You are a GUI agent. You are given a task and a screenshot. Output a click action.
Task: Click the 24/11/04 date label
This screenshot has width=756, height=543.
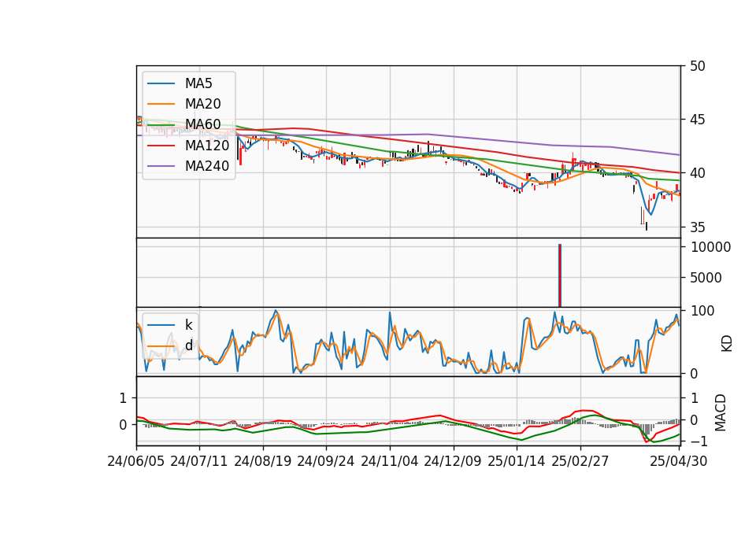(389, 462)
